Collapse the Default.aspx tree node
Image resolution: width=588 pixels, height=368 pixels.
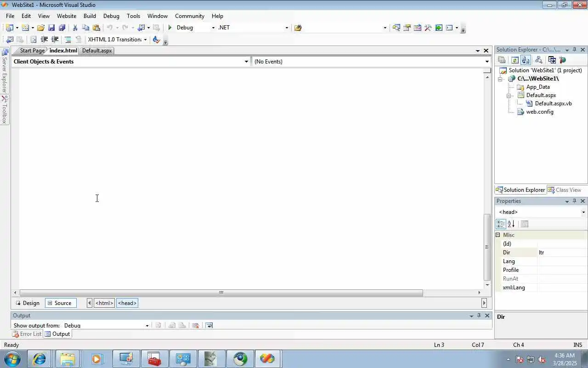(509, 95)
